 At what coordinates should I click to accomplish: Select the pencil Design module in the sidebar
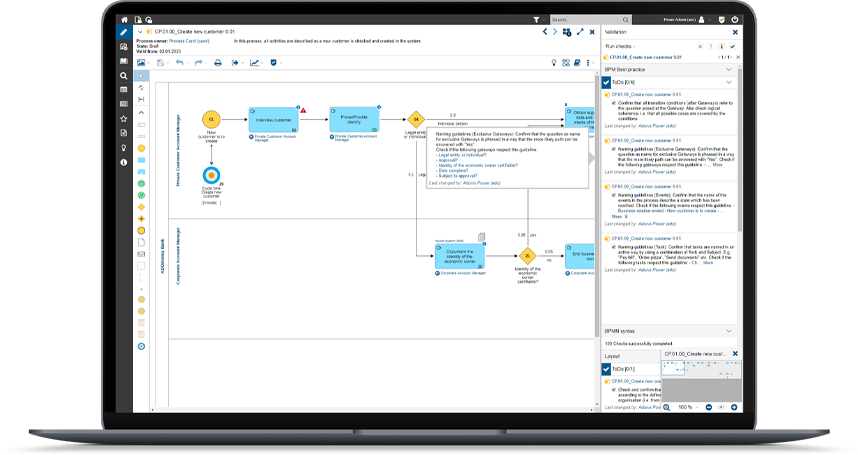point(124,32)
